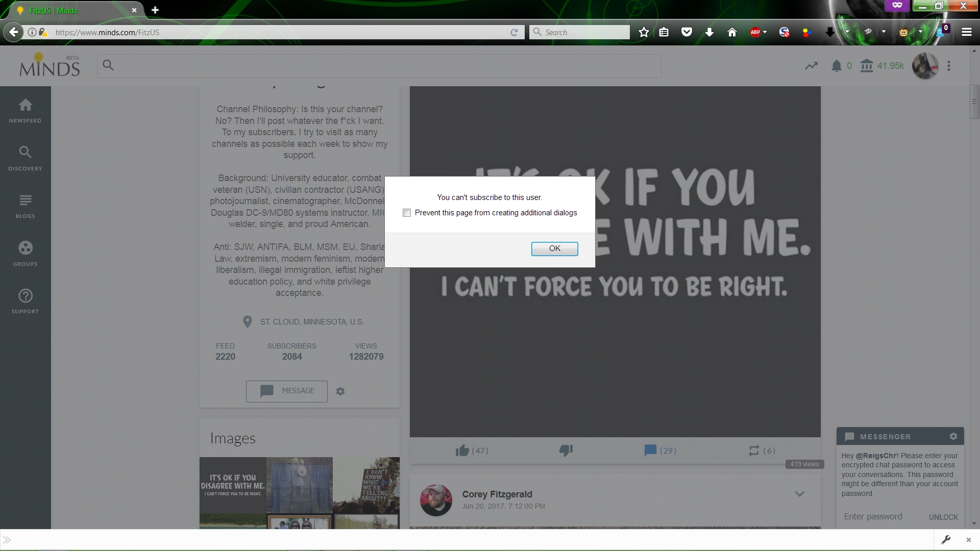
Task: Unlock the messenger with UNLOCK
Action: pyautogui.click(x=943, y=517)
